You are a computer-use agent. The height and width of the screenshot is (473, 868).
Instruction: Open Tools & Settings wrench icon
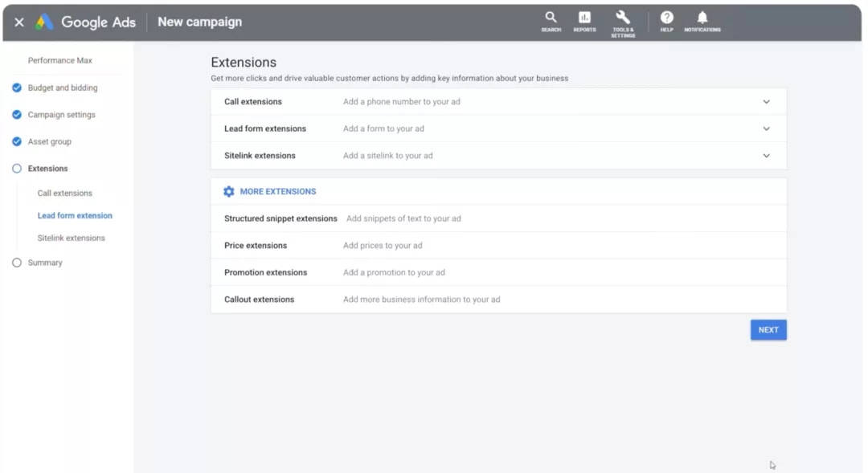[x=623, y=18]
